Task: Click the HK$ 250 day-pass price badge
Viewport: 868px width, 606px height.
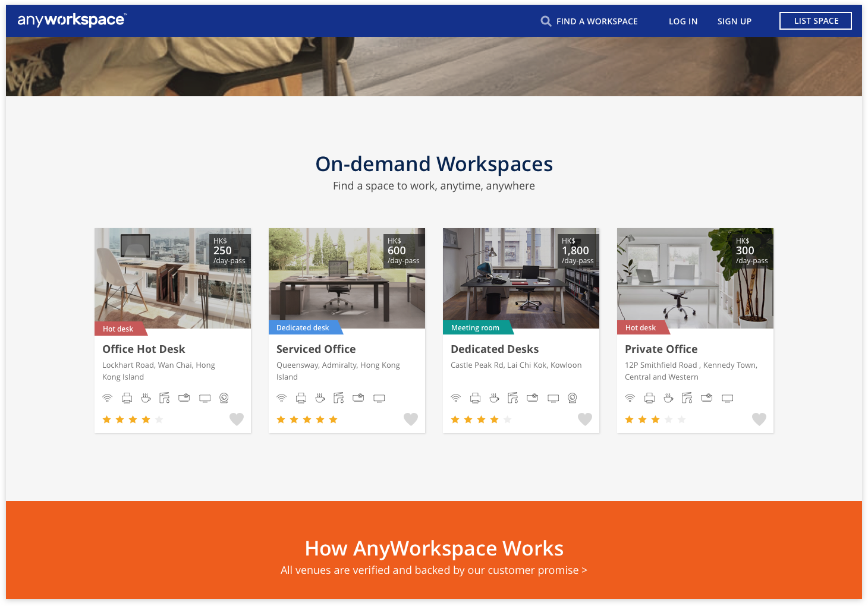Action: coord(229,251)
